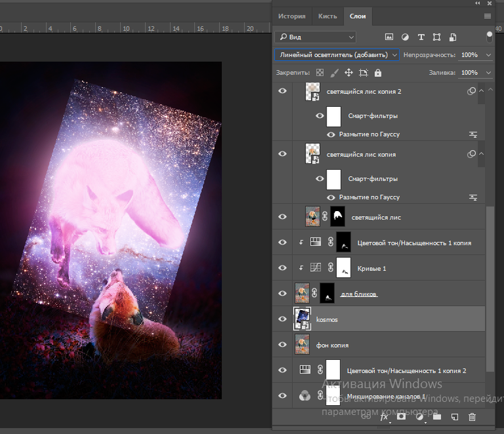Collapse smart filters of светящийся лис копия
The height and width of the screenshot is (434, 504).
point(481,154)
